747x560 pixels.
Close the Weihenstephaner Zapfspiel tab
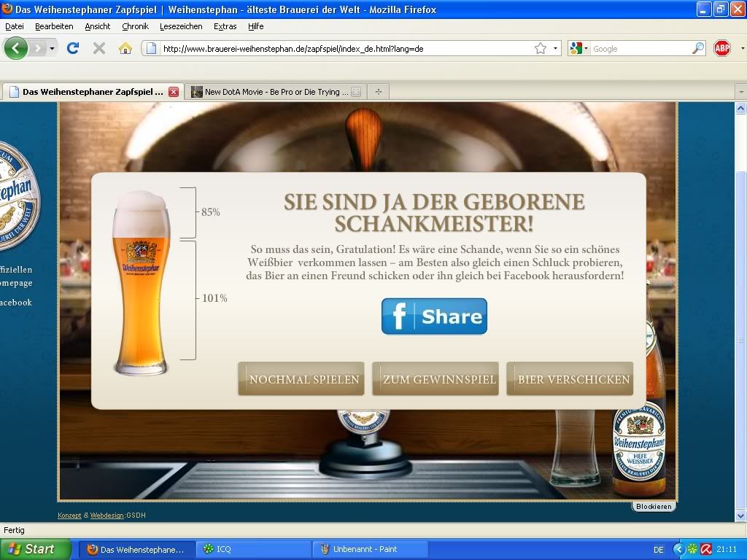[x=174, y=92]
